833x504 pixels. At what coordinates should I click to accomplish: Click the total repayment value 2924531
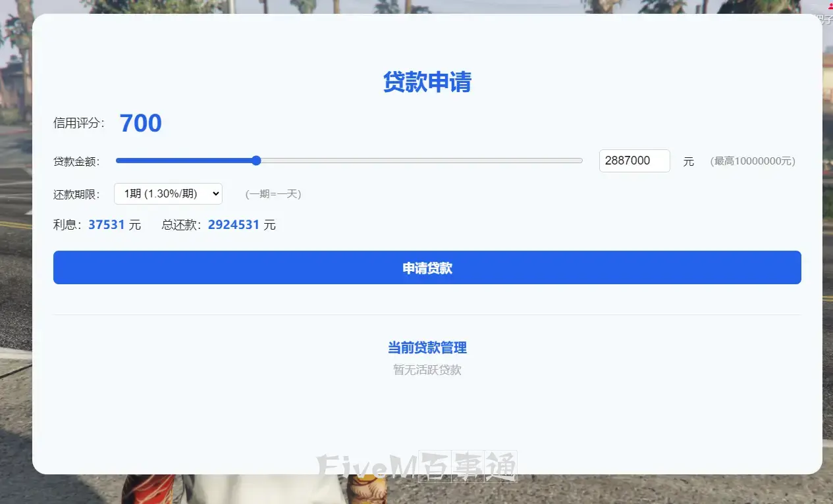tap(234, 224)
